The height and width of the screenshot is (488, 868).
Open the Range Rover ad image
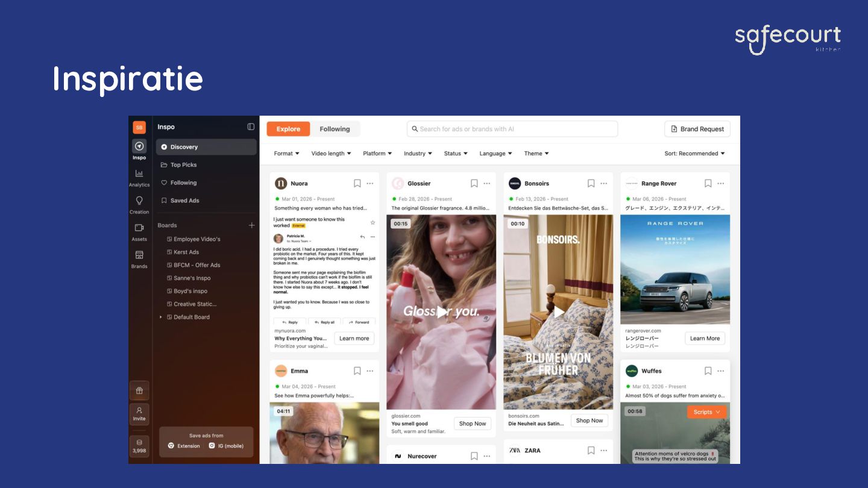(x=675, y=269)
